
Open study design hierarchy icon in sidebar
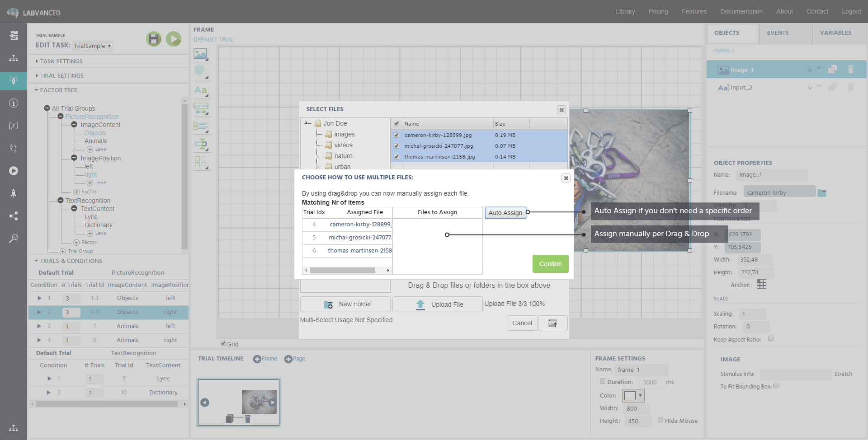tap(14, 58)
